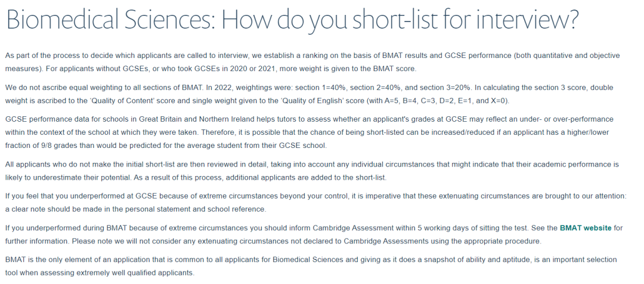644x284 pixels.
Task: Click the sentence starting 'Please note we will not consider'
Action: [306, 241]
